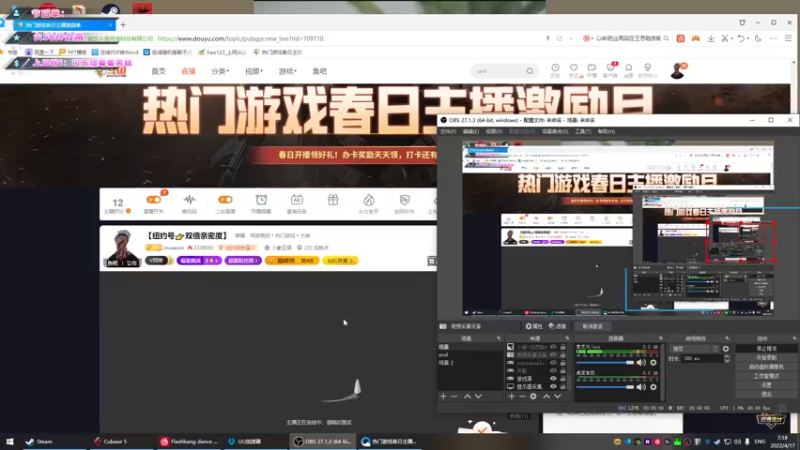Open desktop audio channel settings gear

[x=653, y=387]
